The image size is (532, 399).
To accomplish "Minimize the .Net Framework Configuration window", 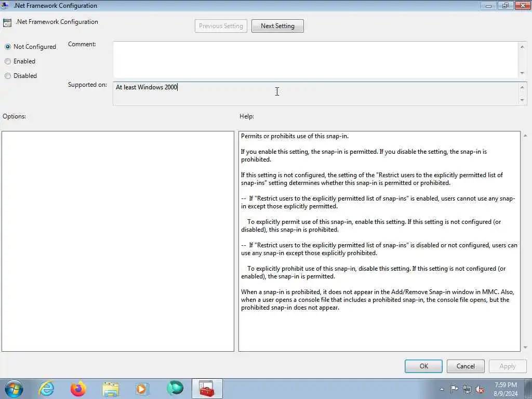I will 488,5.
